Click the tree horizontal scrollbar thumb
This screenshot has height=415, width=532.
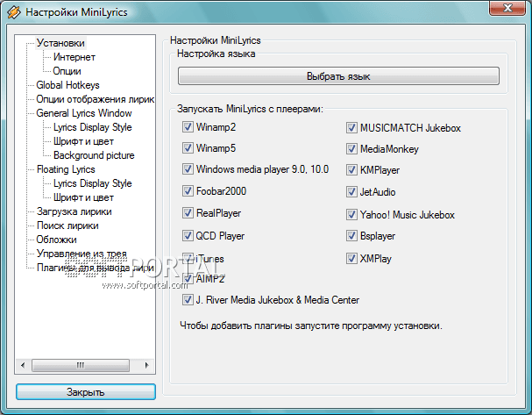point(81,365)
